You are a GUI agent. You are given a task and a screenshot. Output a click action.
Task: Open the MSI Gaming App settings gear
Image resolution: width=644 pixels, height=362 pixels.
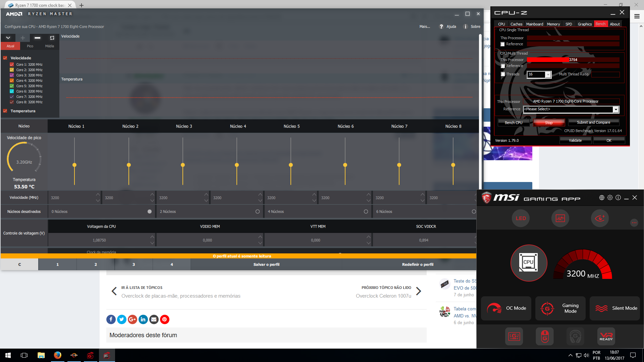(610, 198)
